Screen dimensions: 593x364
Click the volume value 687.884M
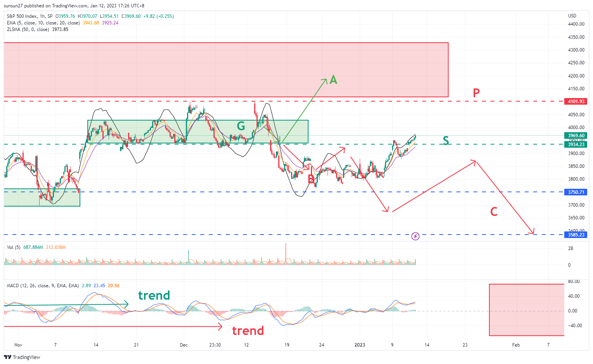tap(33, 247)
